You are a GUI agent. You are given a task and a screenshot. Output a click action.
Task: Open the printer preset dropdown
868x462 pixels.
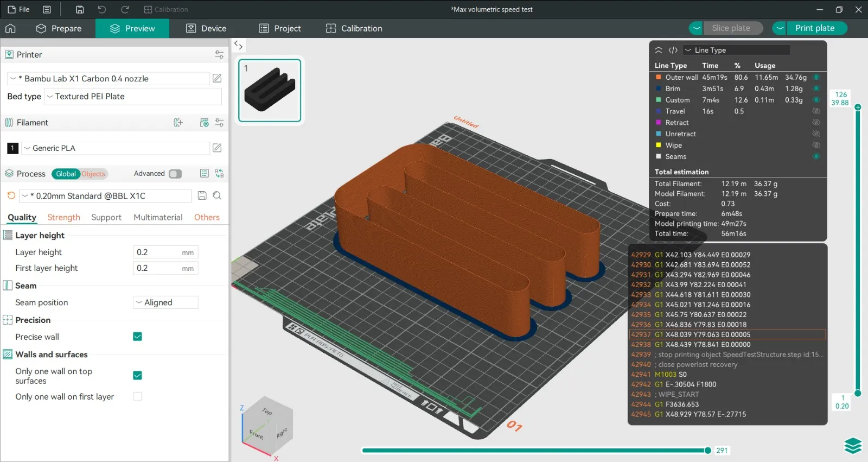pos(108,78)
